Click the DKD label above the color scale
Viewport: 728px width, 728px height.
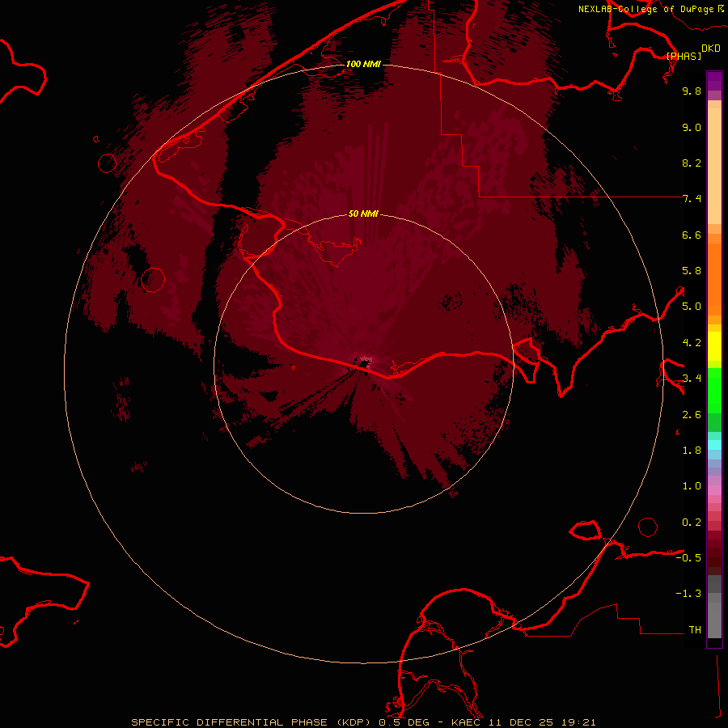[x=711, y=48]
